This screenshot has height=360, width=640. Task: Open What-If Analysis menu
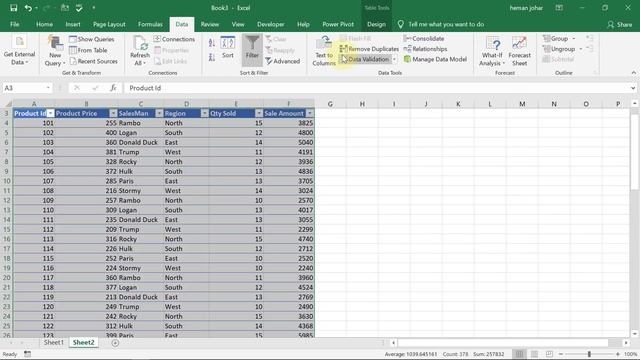[492, 51]
